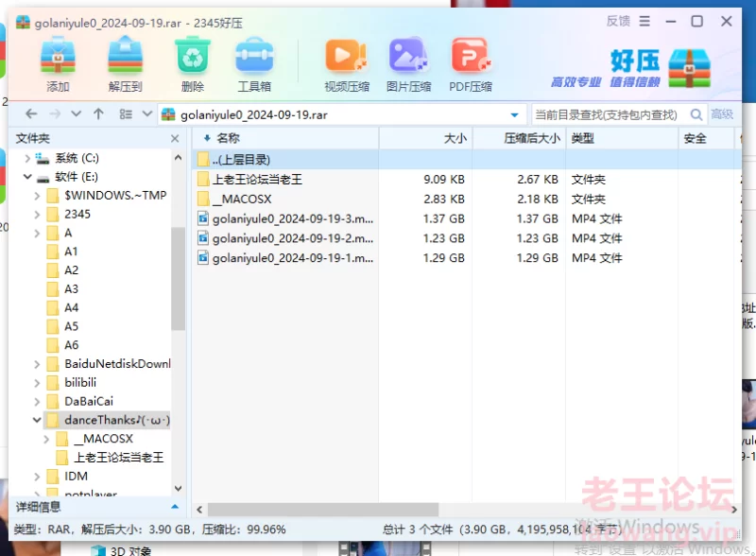The width and height of the screenshot is (756, 556).
Task: Sort by 安全 column header
Action: pyautogui.click(x=706, y=138)
